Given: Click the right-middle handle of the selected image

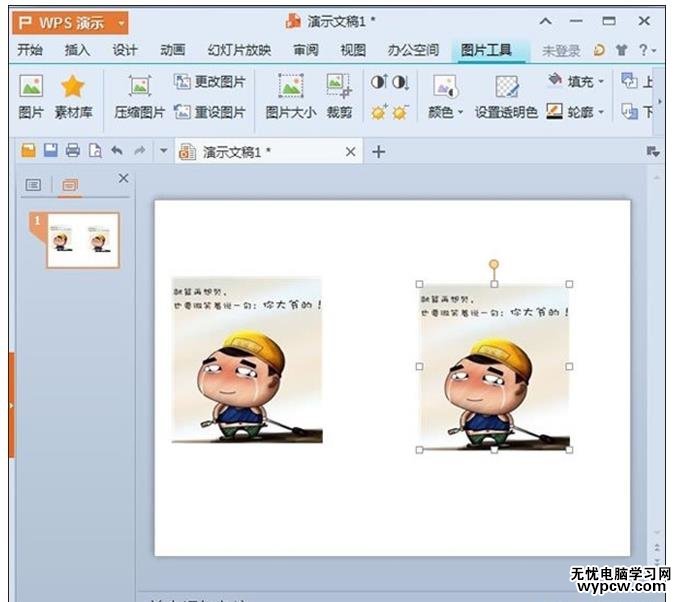Looking at the screenshot, I should pos(569,366).
